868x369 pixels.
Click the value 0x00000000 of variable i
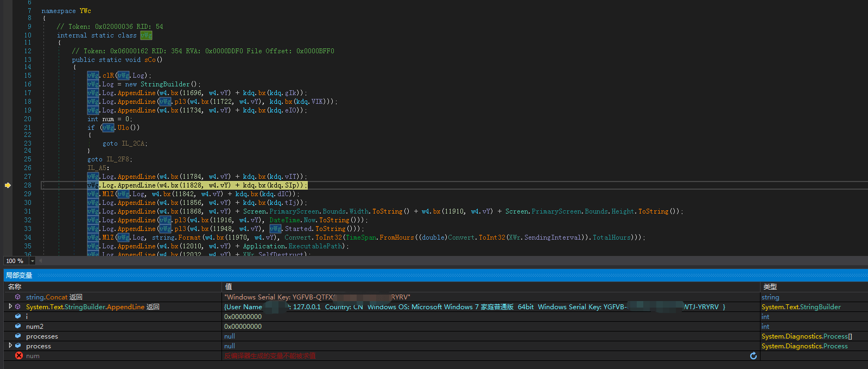243,317
